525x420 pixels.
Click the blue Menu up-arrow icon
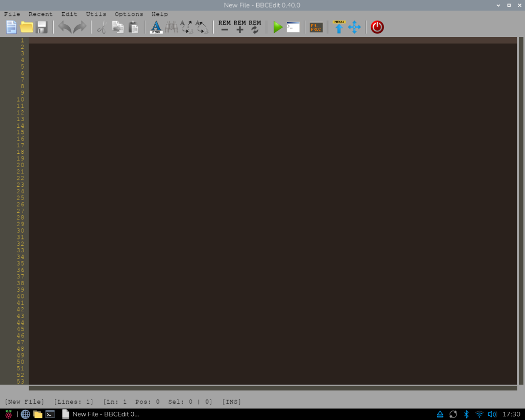tap(339, 27)
